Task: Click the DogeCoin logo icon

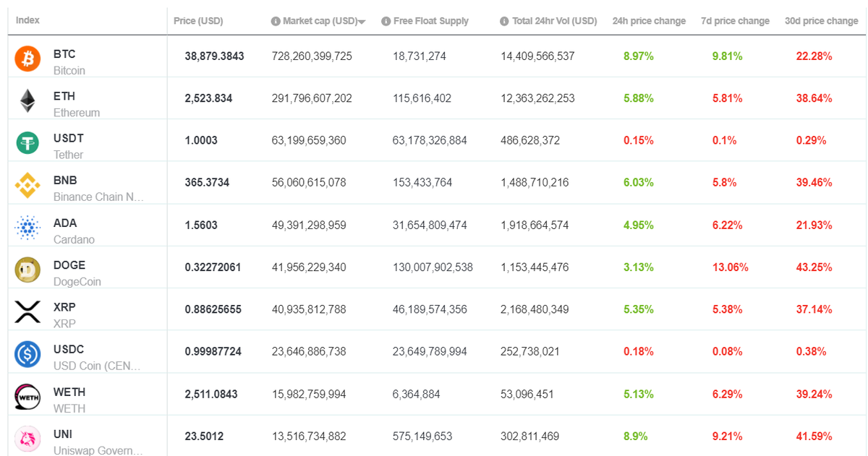Action: [27, 270]
